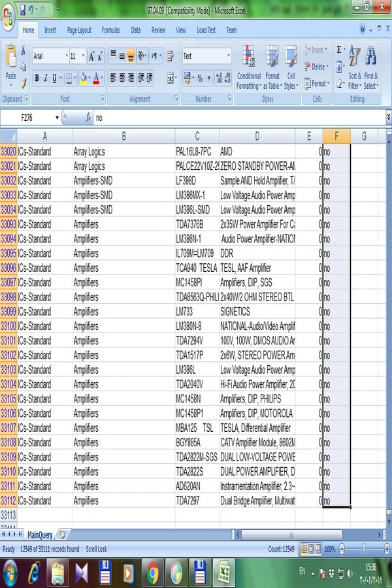Click the horizontal scrollbar thumb
The width and height of the screenshot is (392, 588).
tap(291, 534)
